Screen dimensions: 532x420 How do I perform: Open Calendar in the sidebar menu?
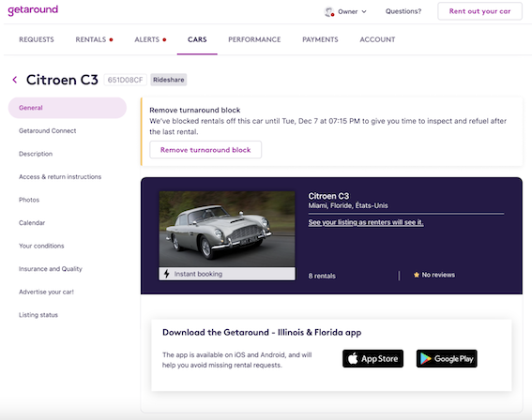tap(32, 223)
